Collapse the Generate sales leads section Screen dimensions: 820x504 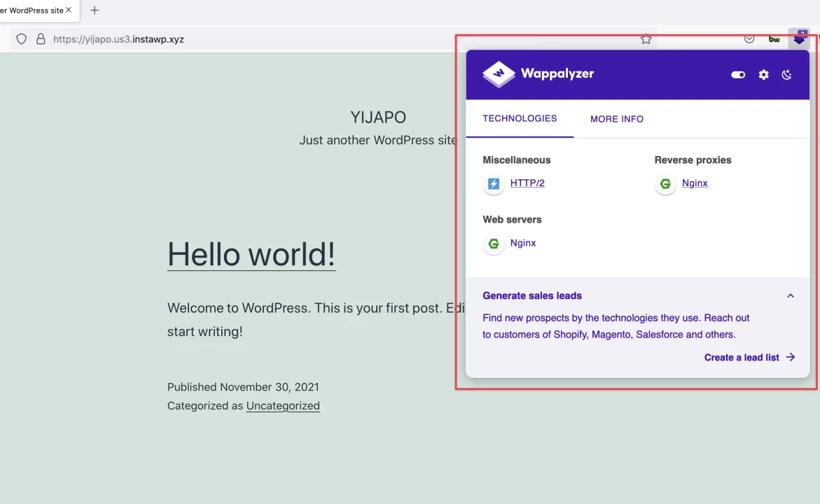(x=790, y=296)
